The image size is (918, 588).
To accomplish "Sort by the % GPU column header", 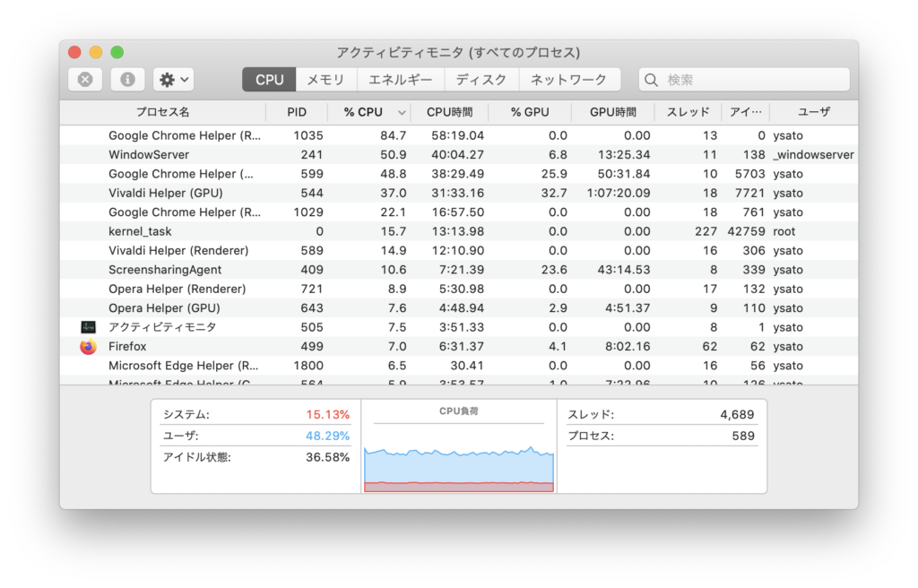I will click(529, 113).
